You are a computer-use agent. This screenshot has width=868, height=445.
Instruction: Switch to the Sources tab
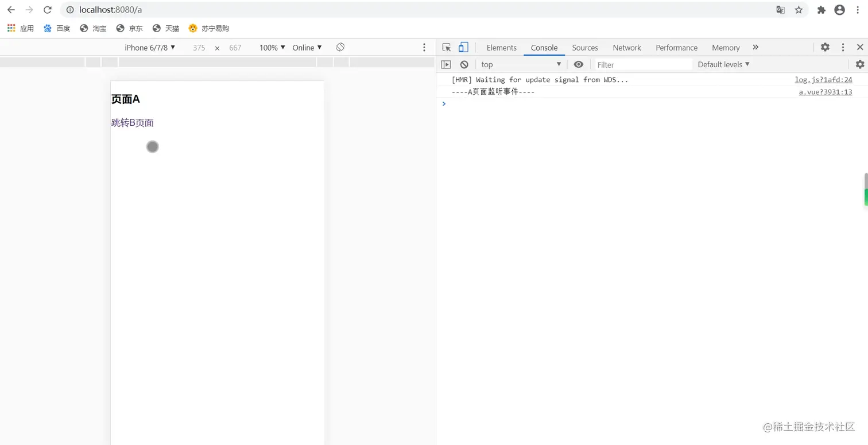585,48
